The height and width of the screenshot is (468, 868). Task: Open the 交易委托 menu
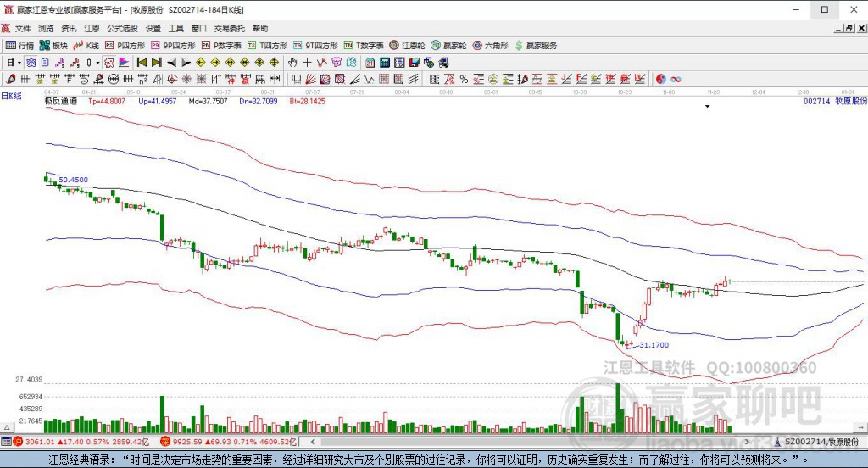coord(229,28)
